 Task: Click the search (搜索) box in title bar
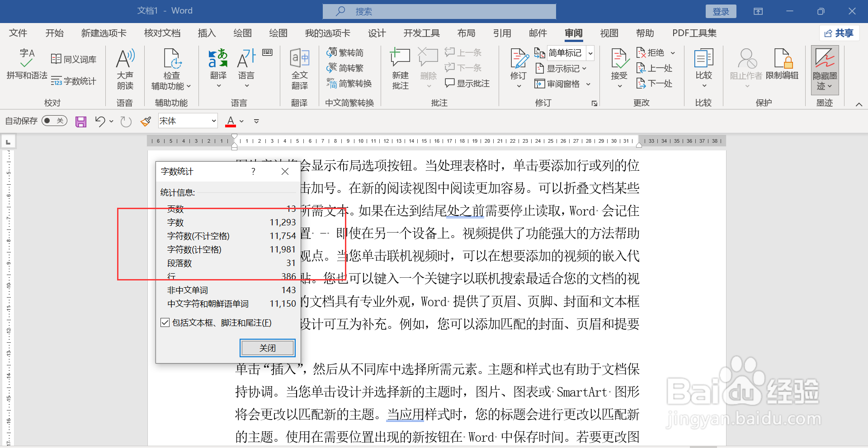(439, 11)
